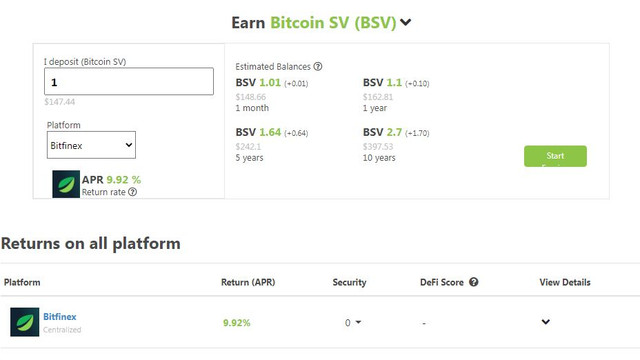Click the Estimated Balances help icon

pos(318,66)
